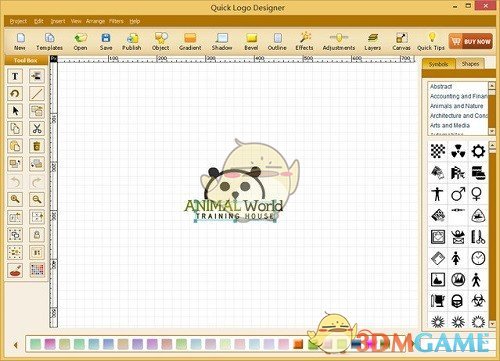Click the down arrow of the category list scrollbar

[492, 132]
